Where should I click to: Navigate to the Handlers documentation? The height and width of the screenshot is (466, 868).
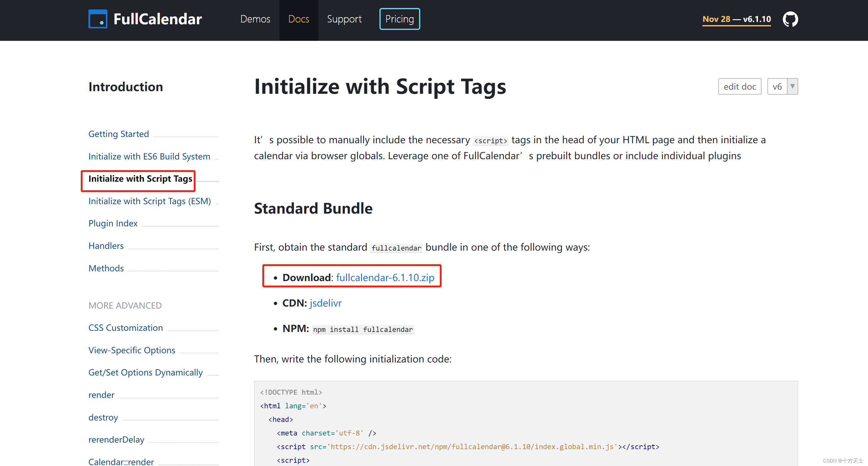106,246
